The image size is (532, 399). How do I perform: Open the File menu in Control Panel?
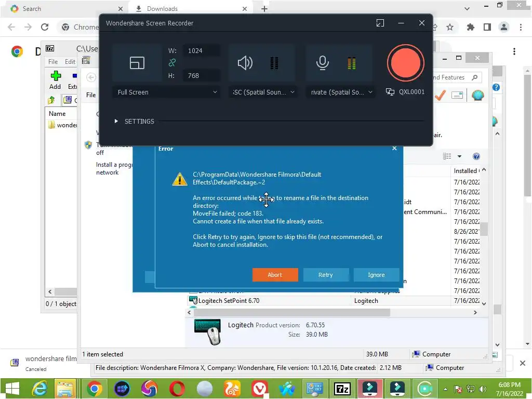coord(91,96)
